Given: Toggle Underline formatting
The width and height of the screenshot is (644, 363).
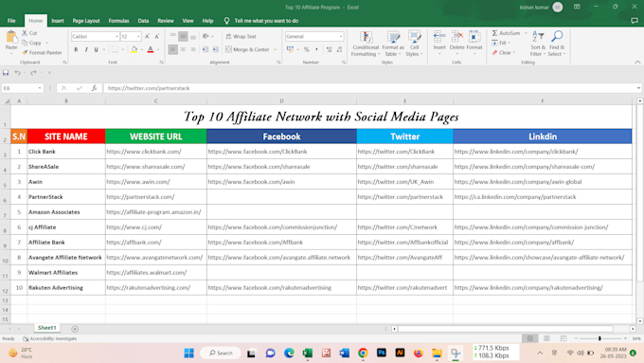Looking at the screenshot, I should (x=96, y=49).
